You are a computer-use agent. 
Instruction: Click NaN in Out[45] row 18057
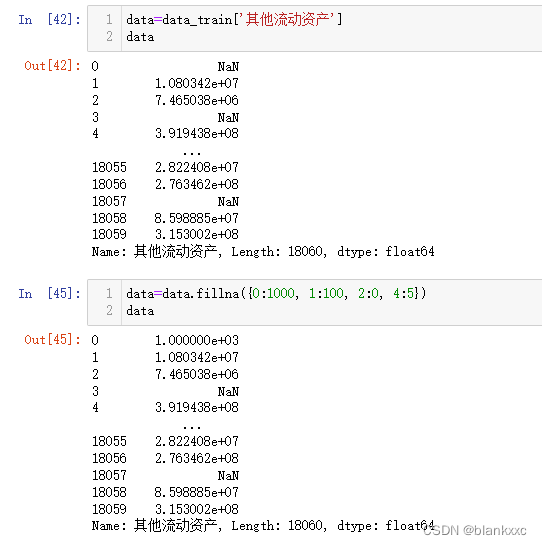pyautogui.click(x=228, y=475)
